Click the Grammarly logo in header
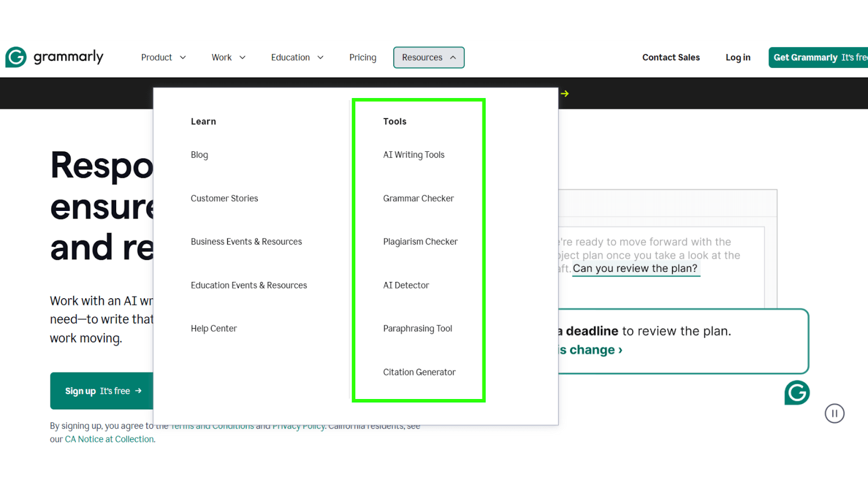 coord(54,57)
